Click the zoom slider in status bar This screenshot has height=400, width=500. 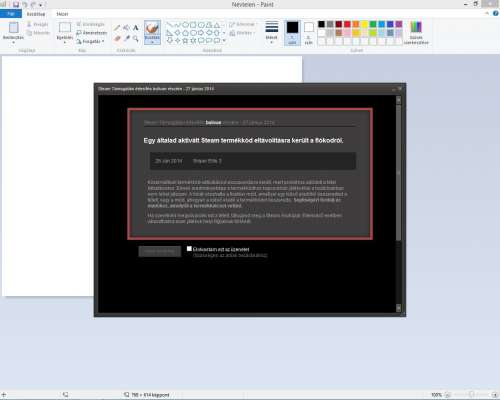click(471, 395)
